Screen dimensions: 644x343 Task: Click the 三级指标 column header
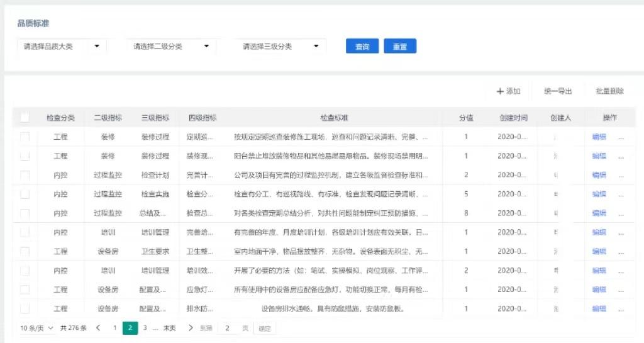point(155,118)
